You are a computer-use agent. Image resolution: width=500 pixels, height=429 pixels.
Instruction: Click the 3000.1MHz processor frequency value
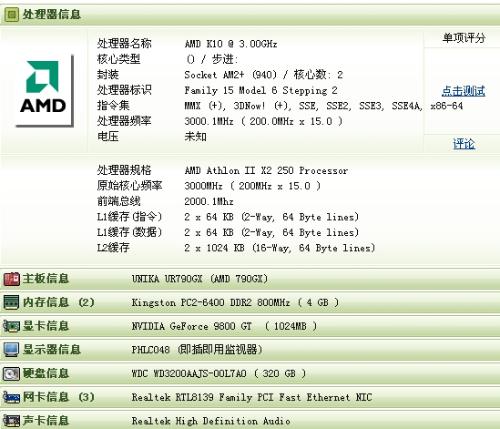coord(263,121)
